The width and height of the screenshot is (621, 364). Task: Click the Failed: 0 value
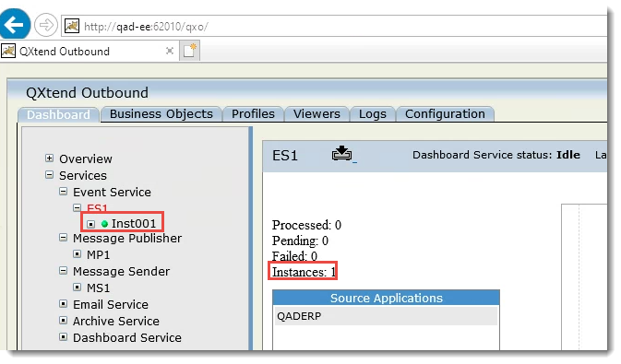click(x=294, y=256)
